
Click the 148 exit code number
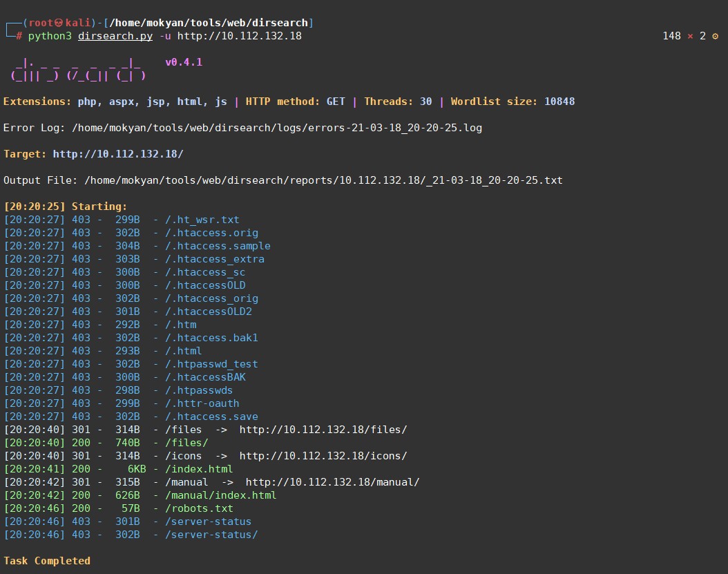672,36
